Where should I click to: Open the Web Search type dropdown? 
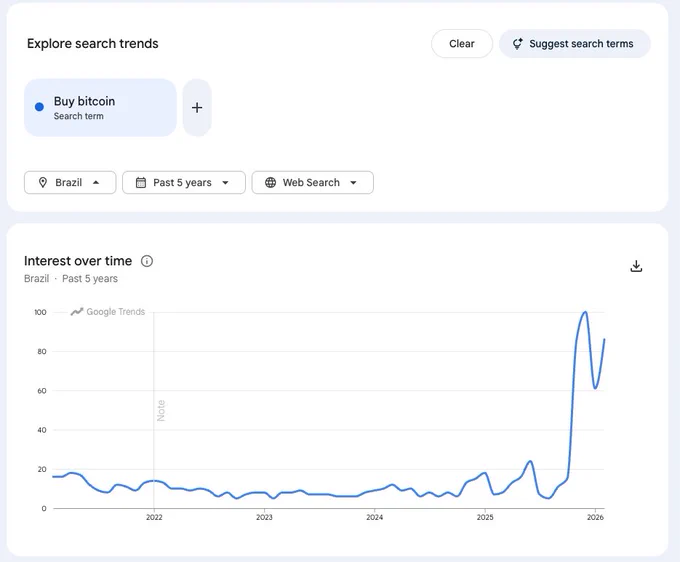pos(312,183)
